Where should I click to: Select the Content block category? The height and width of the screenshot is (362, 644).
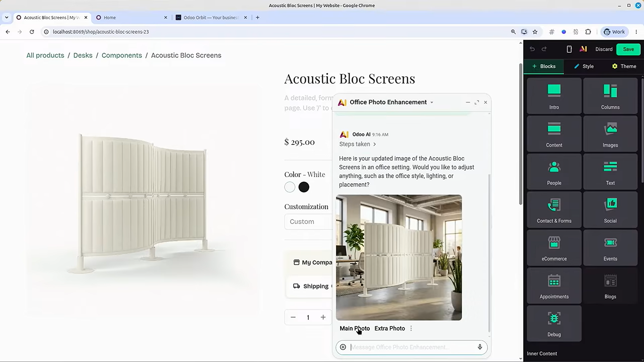tap(554, 134)
